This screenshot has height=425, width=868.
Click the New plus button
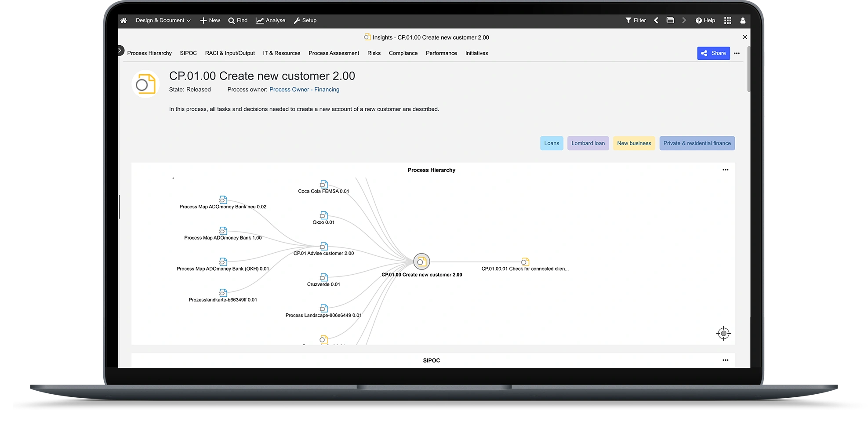[x=210, y=20]
